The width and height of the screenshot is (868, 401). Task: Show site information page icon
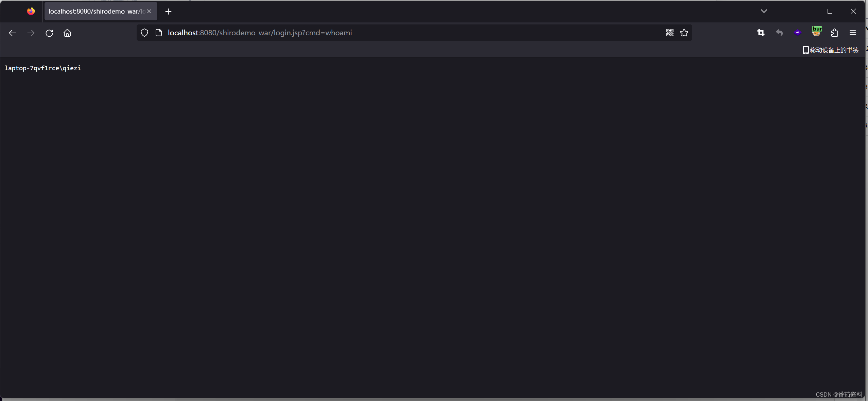[x=159, y=33]
